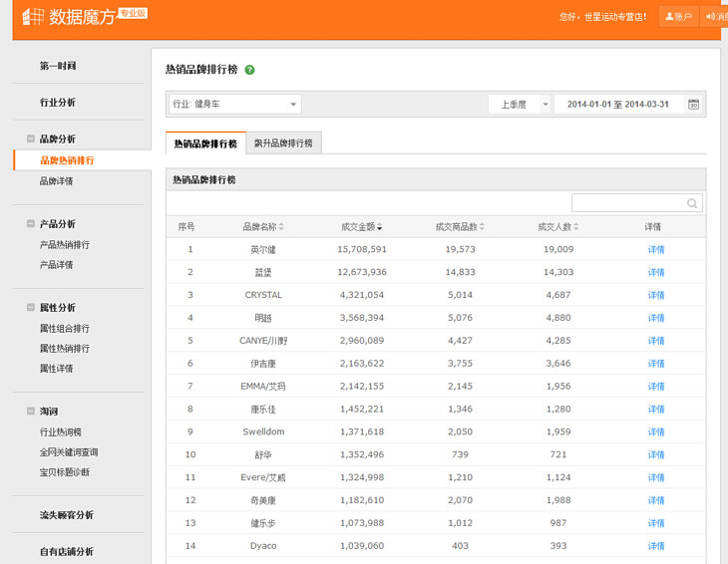Open the calendar date picker icon
The height and width of the screenshot is (564, 728).
pos(693,105)
